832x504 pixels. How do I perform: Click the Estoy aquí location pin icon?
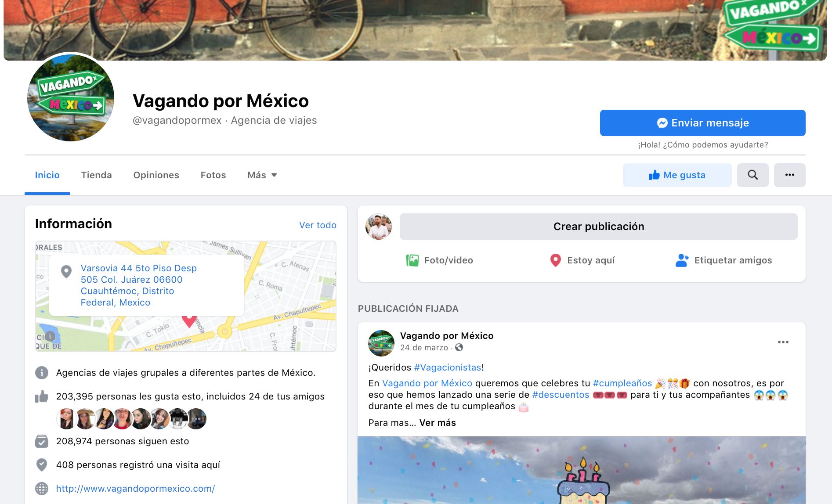pos(555,260)
